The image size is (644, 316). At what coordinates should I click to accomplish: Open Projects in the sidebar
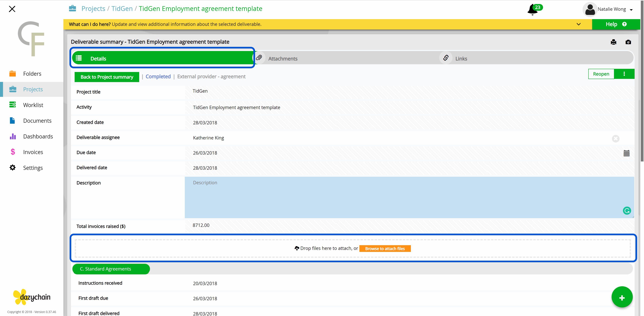(x=32, y=89)
